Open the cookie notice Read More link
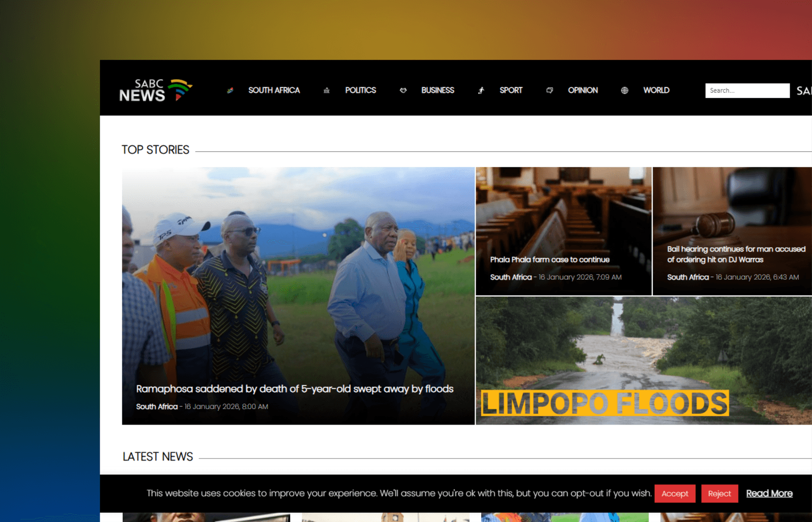The image size is (812, 522). [x=769, y=494]
